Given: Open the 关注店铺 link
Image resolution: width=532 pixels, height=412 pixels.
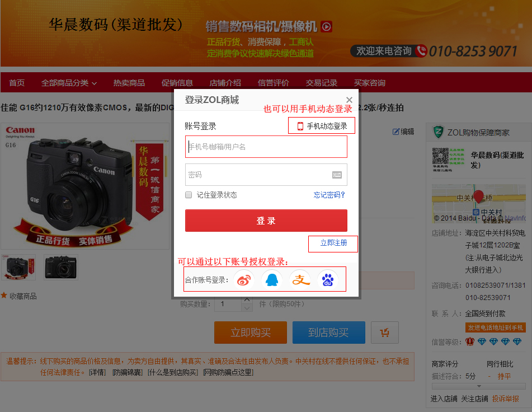Looking at the screenshot, I should coord(475,399).
